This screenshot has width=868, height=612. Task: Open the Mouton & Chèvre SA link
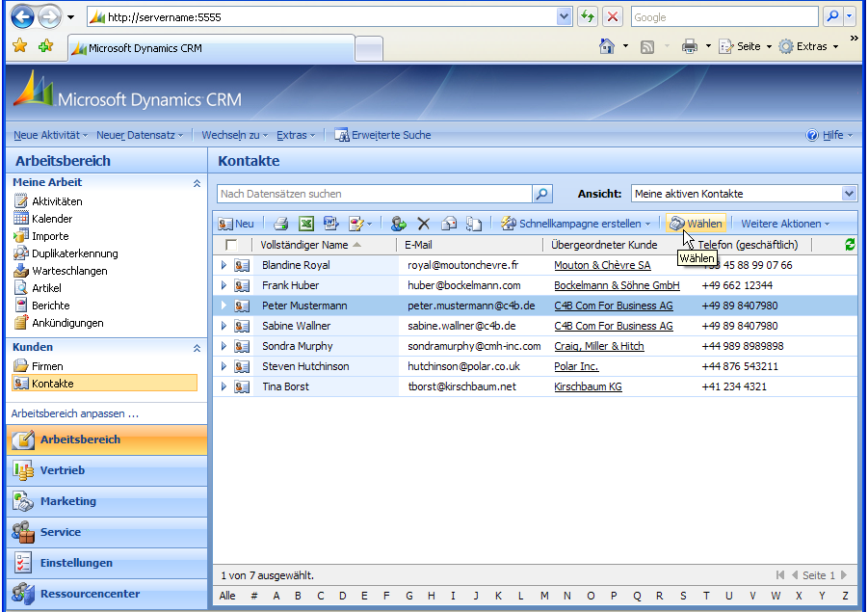tap(601, 265)
